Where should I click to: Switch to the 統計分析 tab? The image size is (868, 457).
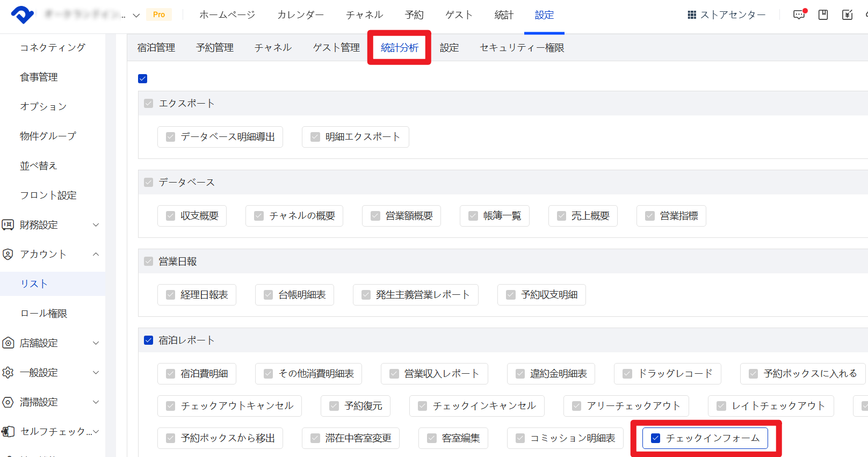(399, 48)
